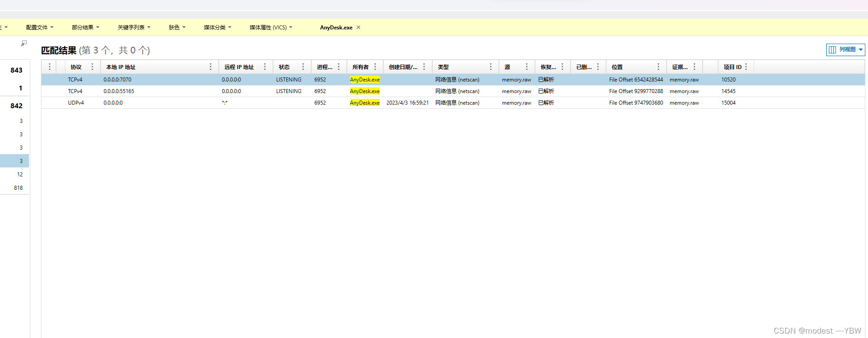Click the remote address *:* cell
Viewport: 868px width, 338px height.
pos(225,103)
